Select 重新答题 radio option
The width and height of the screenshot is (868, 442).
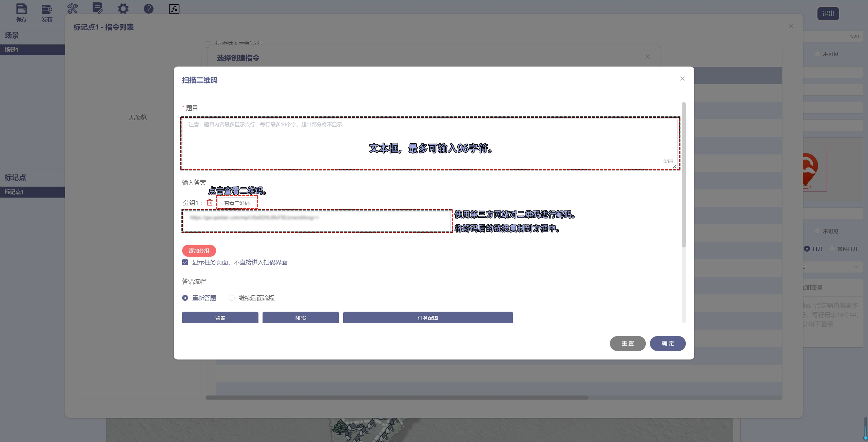[185, 298]
